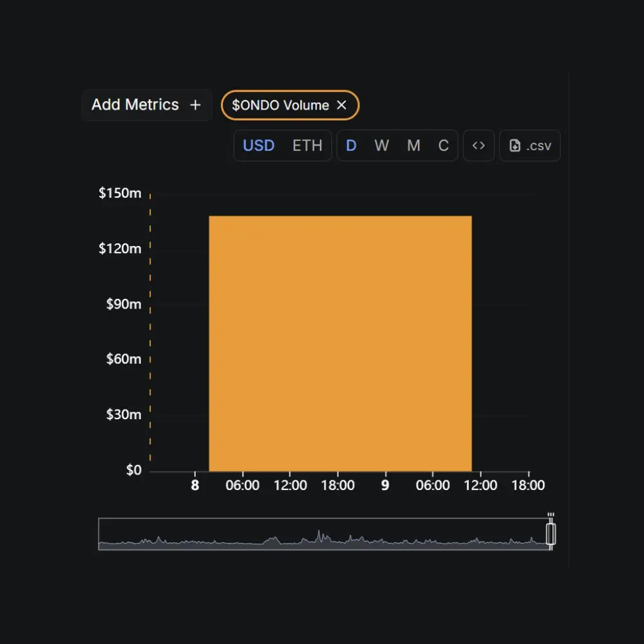Click date label 8 on x-axis
The height and width of the screenshot is (644, 644).
pos(195,485)
